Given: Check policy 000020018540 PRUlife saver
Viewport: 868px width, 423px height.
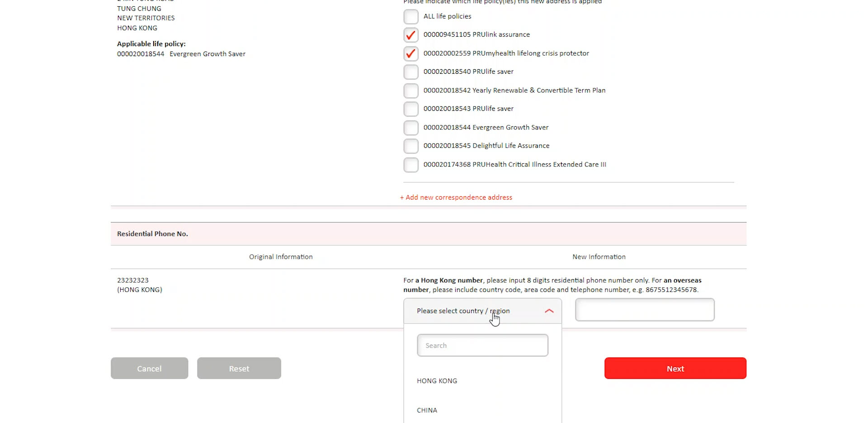Looking at the screenshot, I should pos(411,72).
